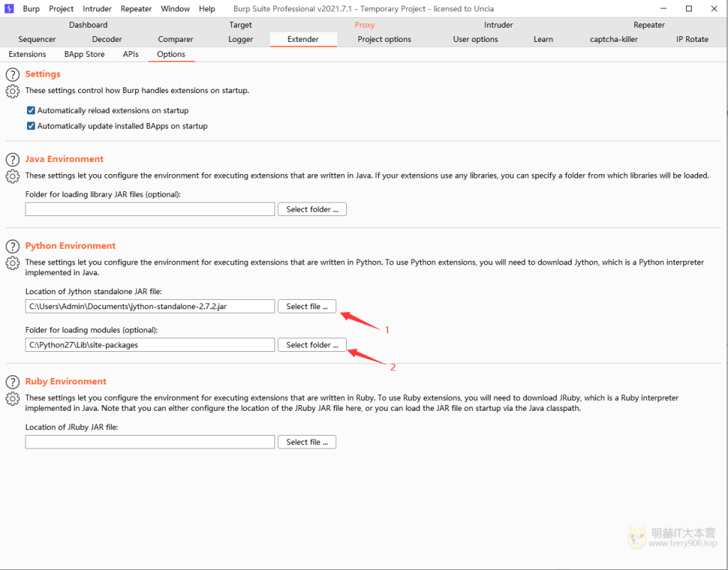Switch to the Target tab
This screenshot has height=570, width=728.
point(240,25)
